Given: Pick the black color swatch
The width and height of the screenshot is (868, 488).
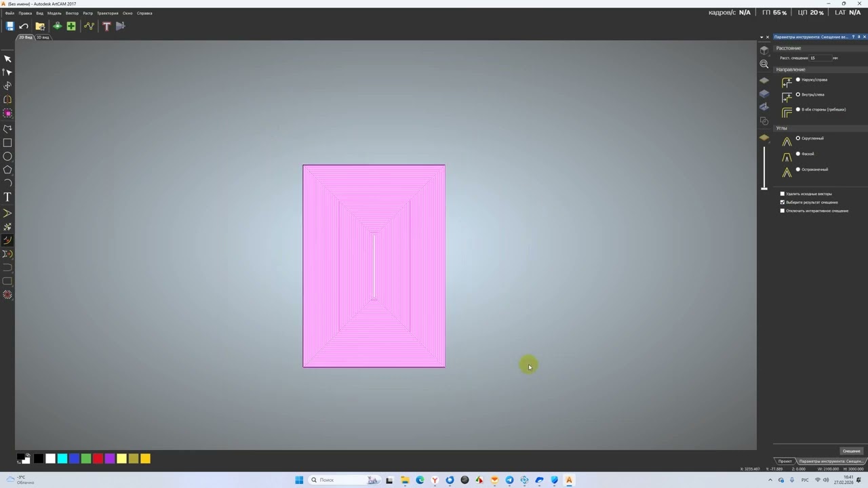Looking at the screenshot, I should coord(39,459).
